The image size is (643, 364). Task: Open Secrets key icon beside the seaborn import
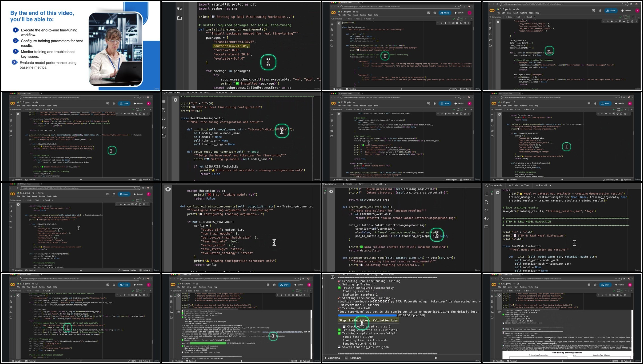(x=180, y=8)
